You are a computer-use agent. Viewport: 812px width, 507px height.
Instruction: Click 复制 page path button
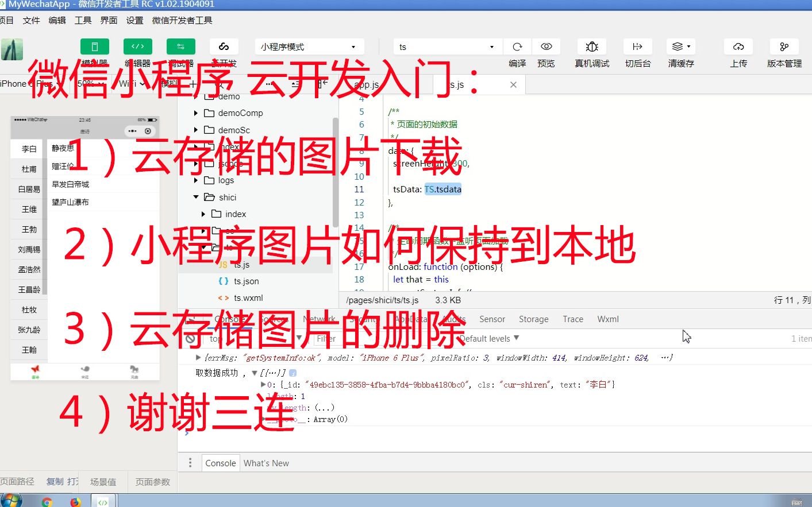click(x=55, y=482)
